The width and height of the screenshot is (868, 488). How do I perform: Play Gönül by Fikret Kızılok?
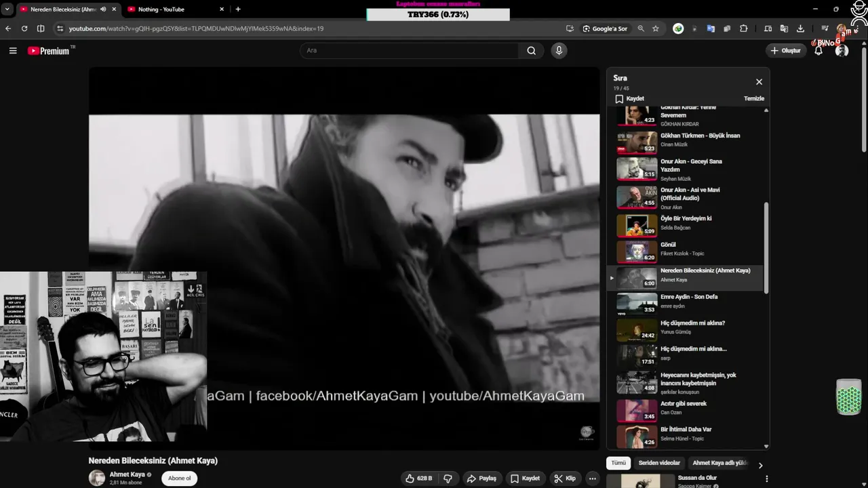point(685,251)
